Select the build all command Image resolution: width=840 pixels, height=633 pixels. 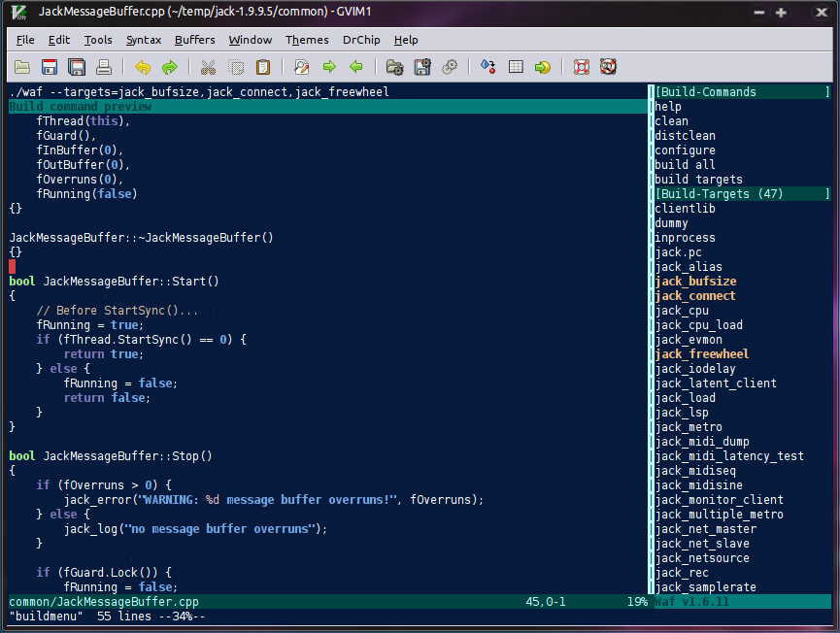[686, 165]
